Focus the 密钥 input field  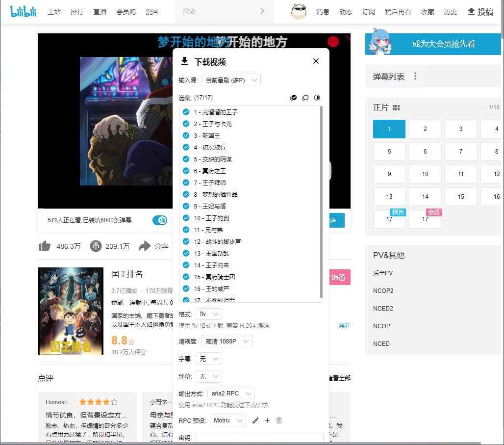[259, 438]
